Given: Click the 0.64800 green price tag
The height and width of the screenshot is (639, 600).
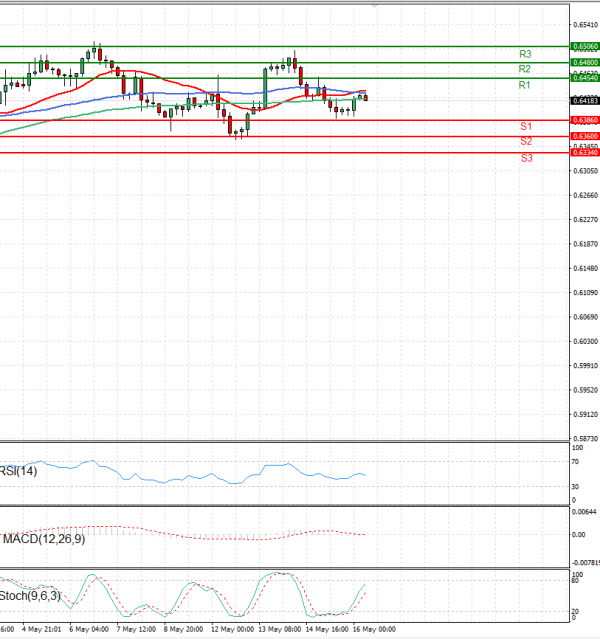Looking at the screenshot, I should [584, 62].
